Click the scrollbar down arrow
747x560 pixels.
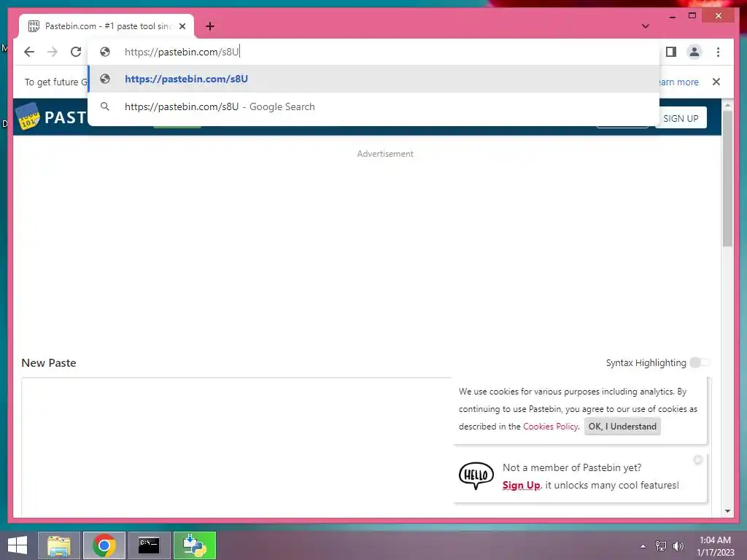point(727,511)
